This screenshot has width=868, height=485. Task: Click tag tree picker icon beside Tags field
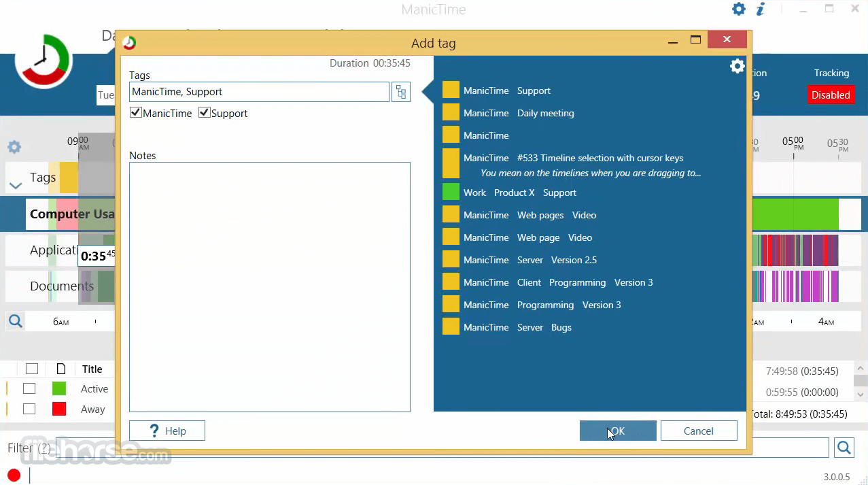click(401, 92)
